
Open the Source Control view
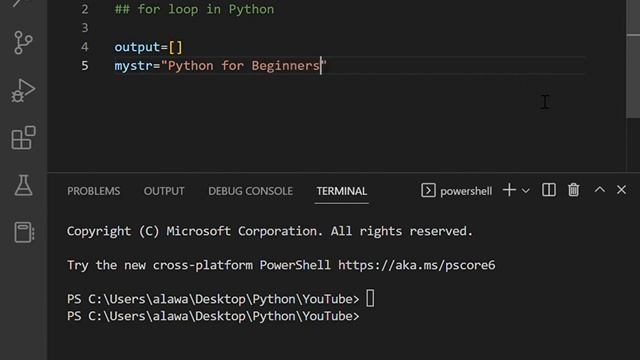(x=23, y=42)
